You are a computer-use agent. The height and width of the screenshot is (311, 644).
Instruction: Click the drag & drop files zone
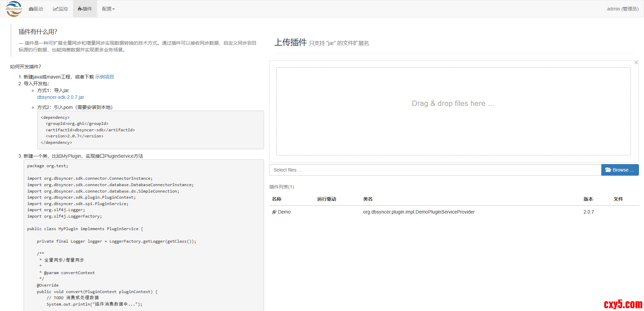pos(453,111)
